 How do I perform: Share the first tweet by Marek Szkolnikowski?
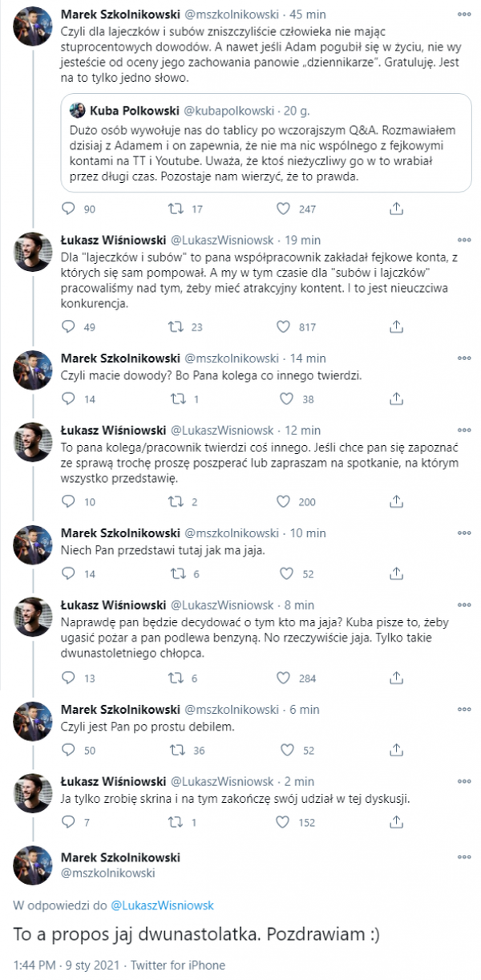coord(394,209)
